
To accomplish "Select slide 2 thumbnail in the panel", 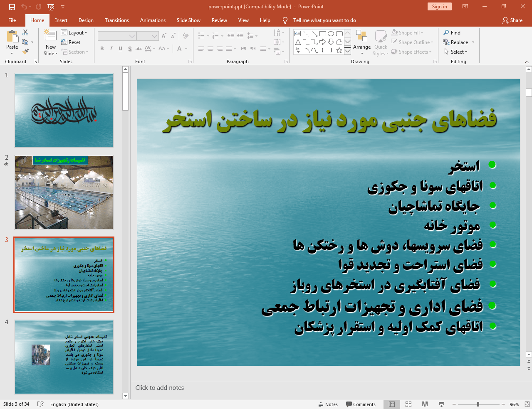I will tap(63, 192).
